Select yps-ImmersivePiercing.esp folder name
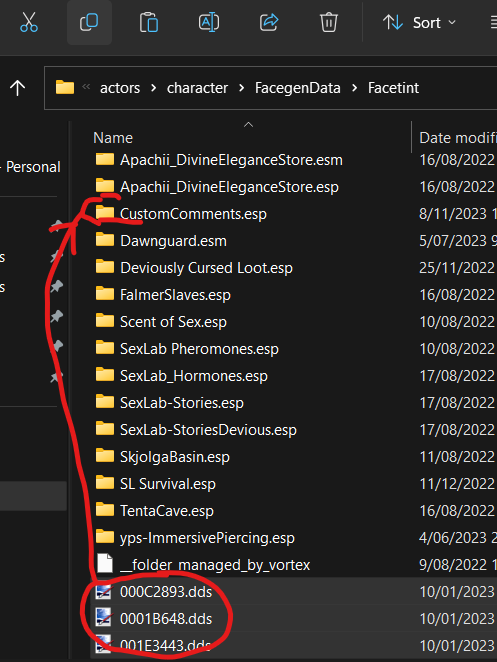This screenshot has height=662, width=497. coord(207,538)
